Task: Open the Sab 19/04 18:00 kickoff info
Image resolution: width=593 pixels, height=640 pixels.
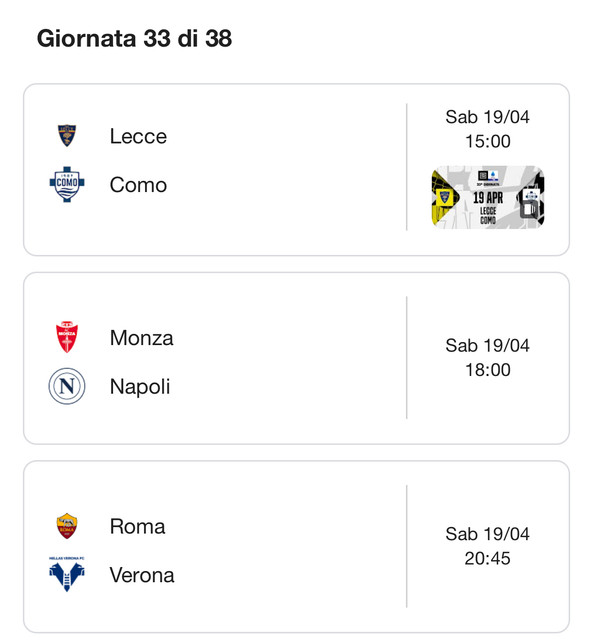Action: pos(488,358)
